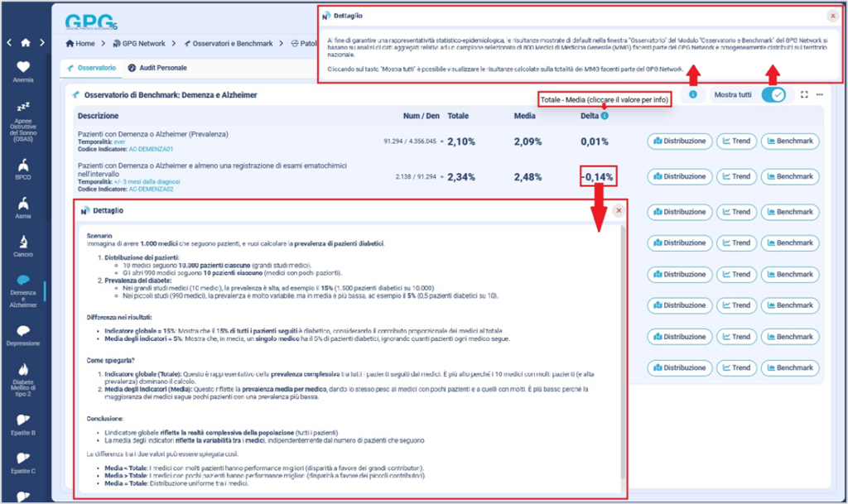This screenshot has width=848, height=504.
Task: Toggle the Mostra tutti switch
Action: tap(773, 94)
